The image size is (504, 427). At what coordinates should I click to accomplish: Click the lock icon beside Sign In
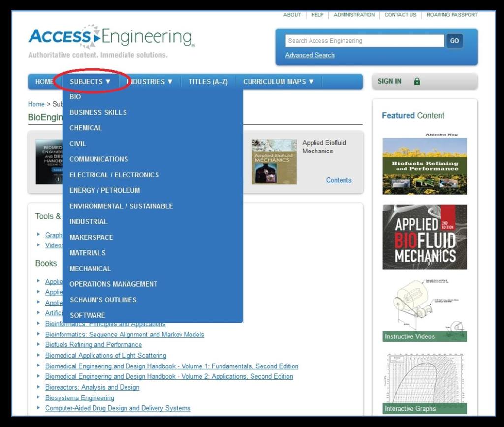pos(417,81)
